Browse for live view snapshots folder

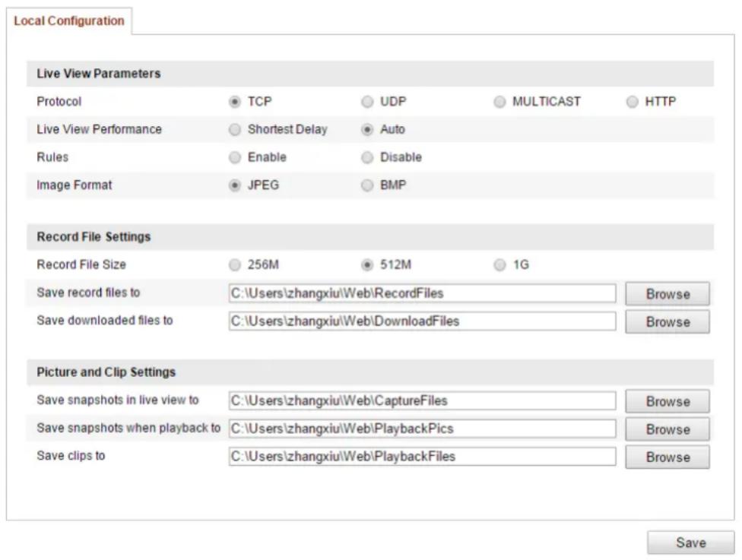click(x=667, y=401)
